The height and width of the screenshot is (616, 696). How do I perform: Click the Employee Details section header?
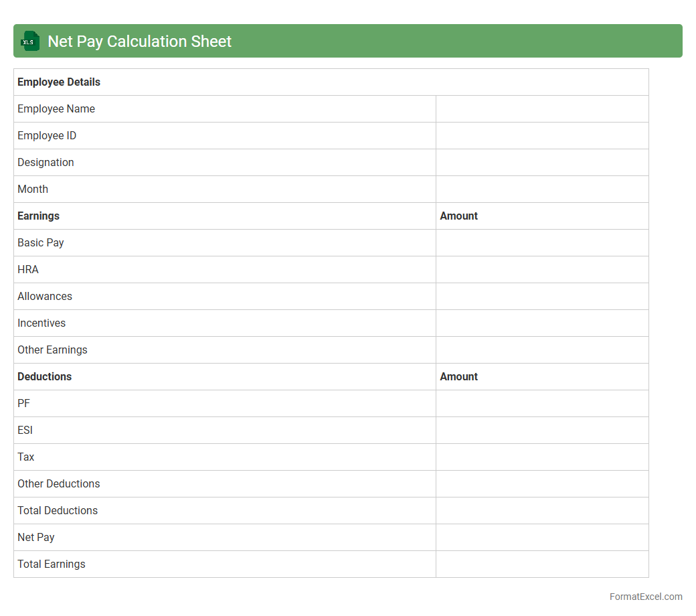point(59,82)
